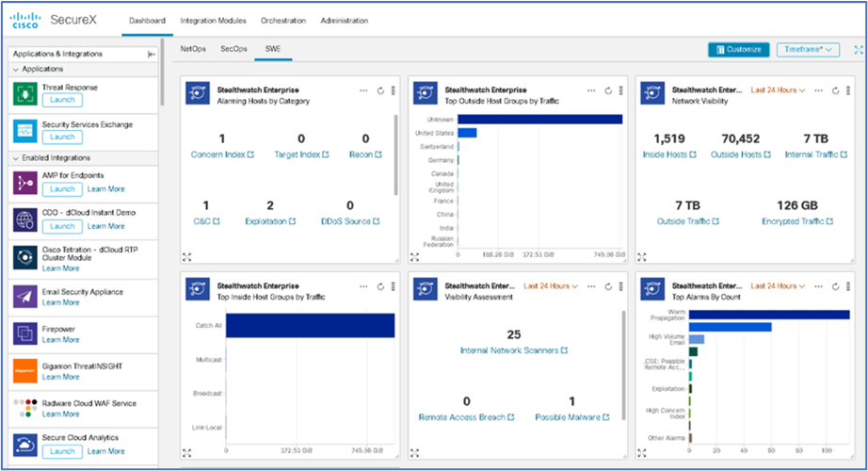868x471 pixels.
Task: Collapse the Applications section
Action: (x=16, y=70)
